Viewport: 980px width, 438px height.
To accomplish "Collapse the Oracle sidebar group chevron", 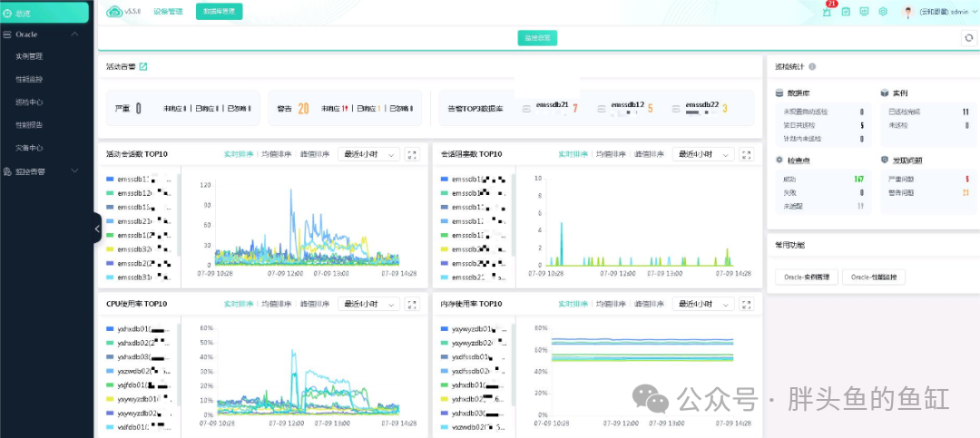I will pyautogui.click(x=74, y=34).
